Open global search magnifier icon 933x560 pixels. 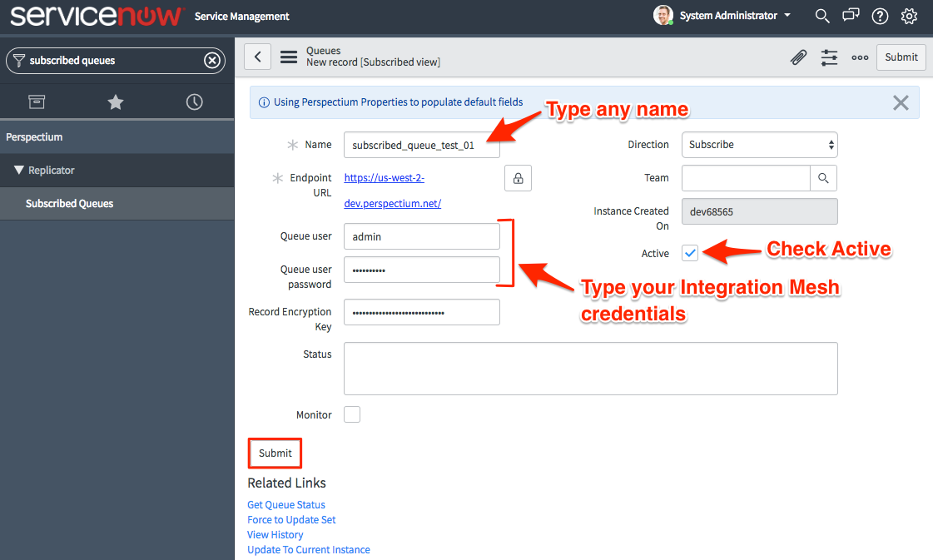click(x=821, y=16)
